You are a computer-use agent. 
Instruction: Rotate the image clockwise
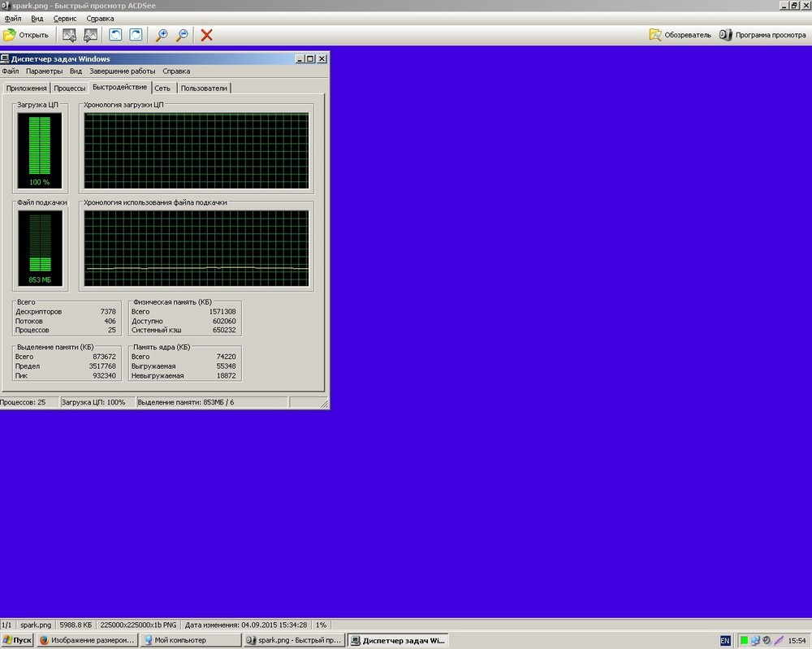pyautogui.click(x=136, y=35)
